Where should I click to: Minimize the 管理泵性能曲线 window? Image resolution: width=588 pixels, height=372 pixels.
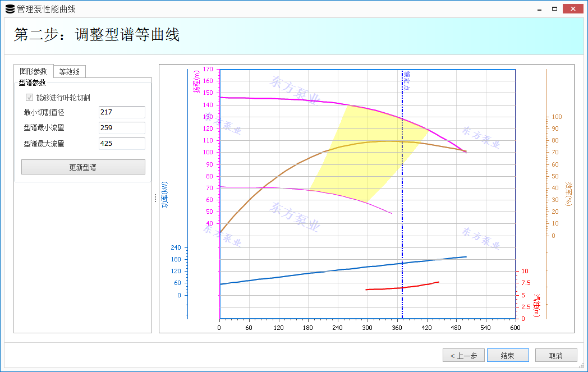click(x=540, y=9)
